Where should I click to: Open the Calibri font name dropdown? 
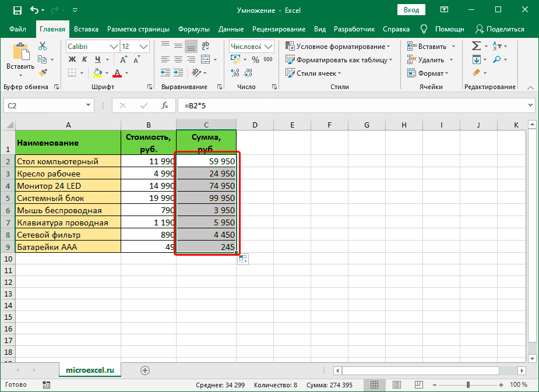(x=113, y=47)
